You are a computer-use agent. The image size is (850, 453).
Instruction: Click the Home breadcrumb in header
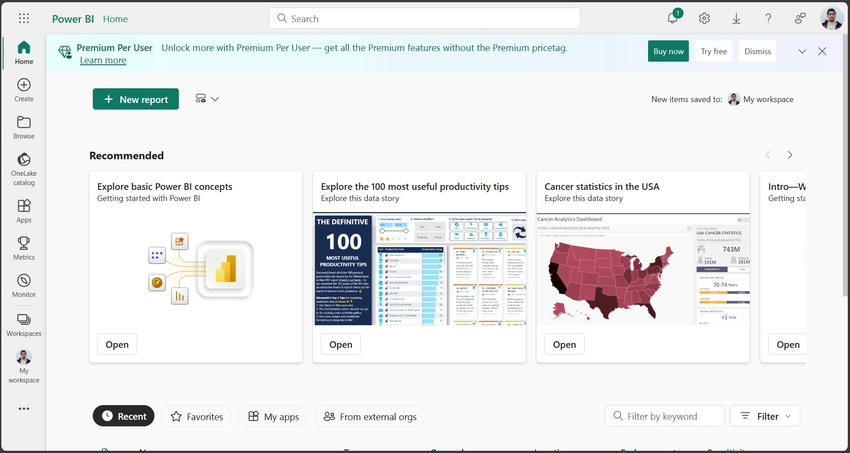point(115,18)
